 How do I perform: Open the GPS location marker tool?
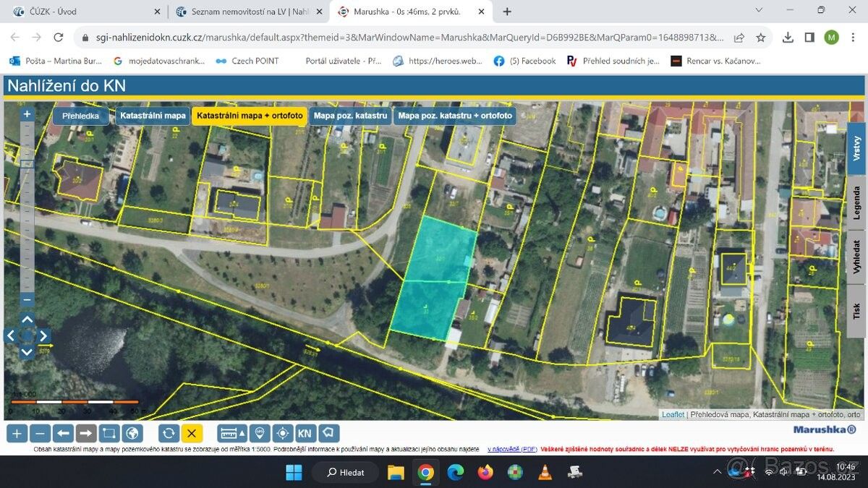pos(260,433)
